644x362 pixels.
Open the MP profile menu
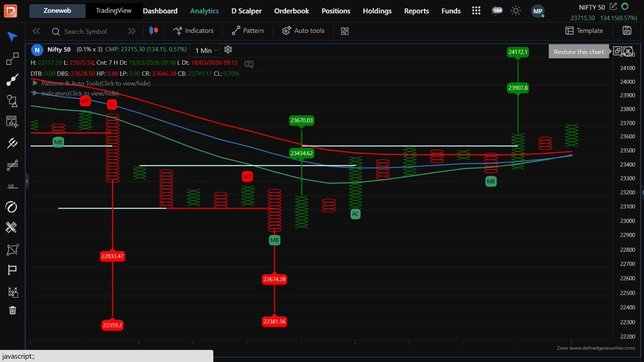point(537,11)
